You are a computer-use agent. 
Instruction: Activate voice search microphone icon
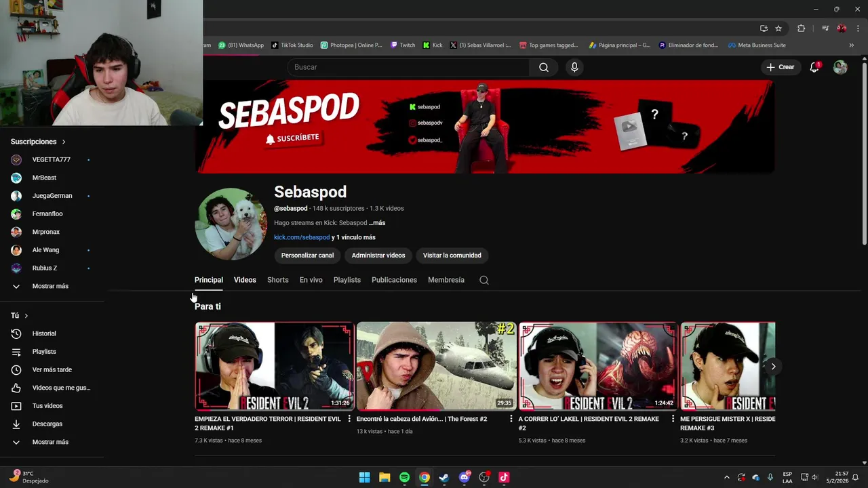(574, 67)
